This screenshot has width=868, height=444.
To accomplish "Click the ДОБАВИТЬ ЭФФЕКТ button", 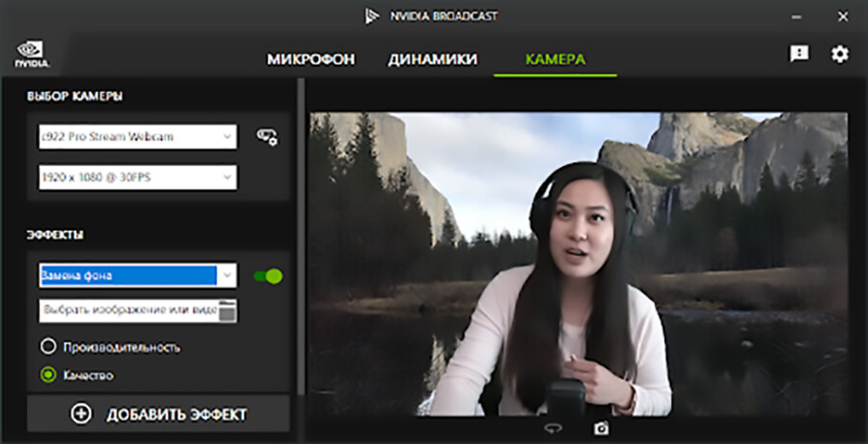I will (158, 413).
